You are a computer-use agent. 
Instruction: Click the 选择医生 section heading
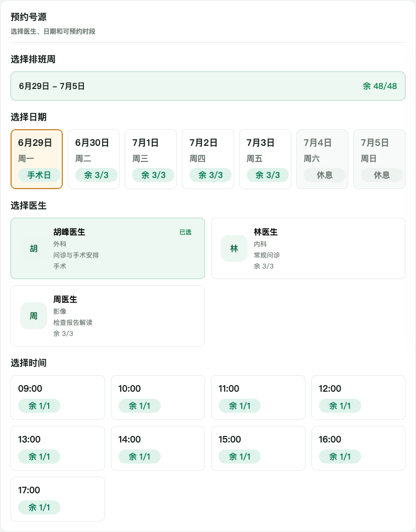(x=29, y=206)
